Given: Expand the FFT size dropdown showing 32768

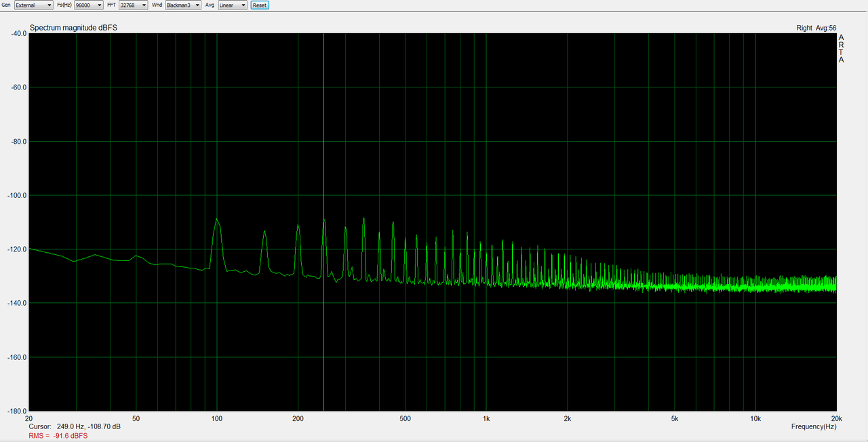Looking at the screenshot, I should [x=133, y=5].
